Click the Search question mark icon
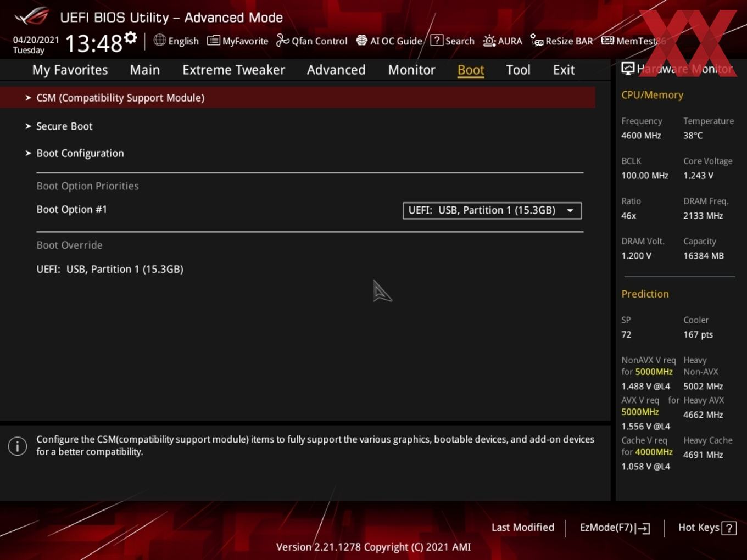Viewport: 747px width, 560px height. 437,40
